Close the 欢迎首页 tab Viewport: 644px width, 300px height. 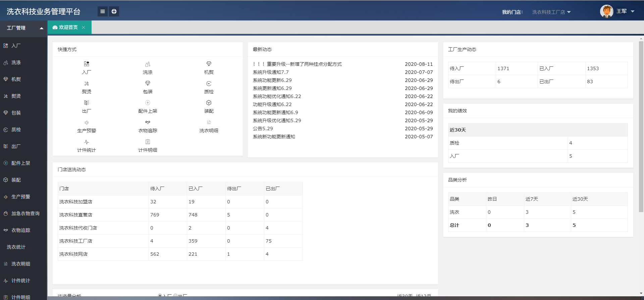84,28
